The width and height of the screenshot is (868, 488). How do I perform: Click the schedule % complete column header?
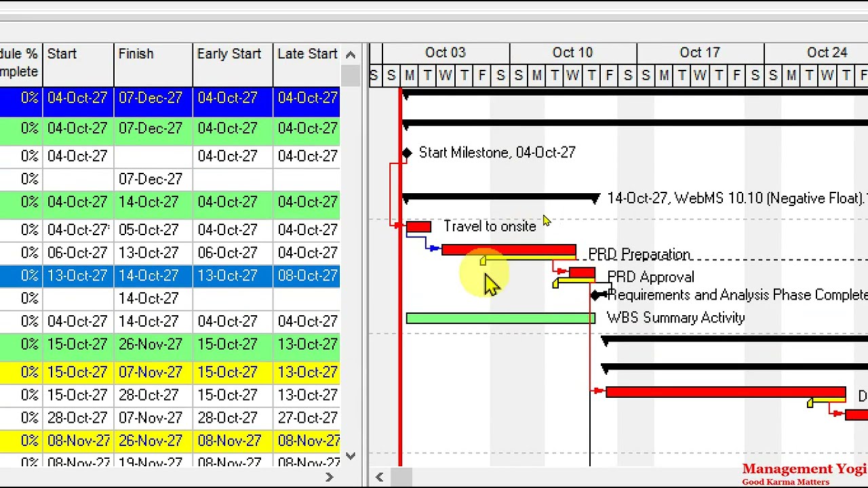21,64
